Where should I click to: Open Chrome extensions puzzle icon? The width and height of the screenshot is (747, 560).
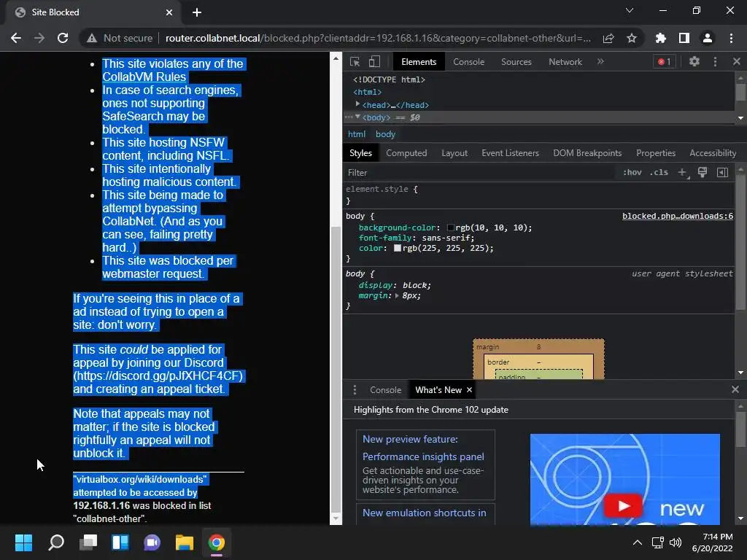click(661, 38)
